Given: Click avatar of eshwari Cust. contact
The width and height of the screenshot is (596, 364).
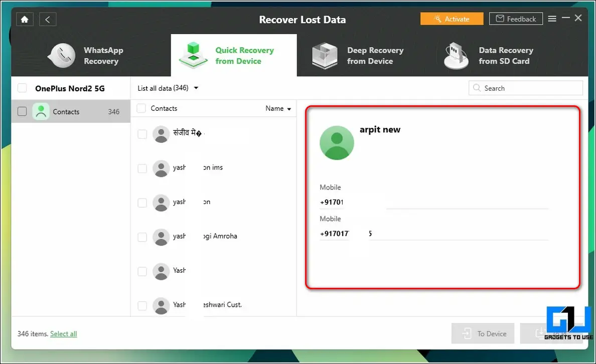Looking at the screenshot, I should (161, 305).
